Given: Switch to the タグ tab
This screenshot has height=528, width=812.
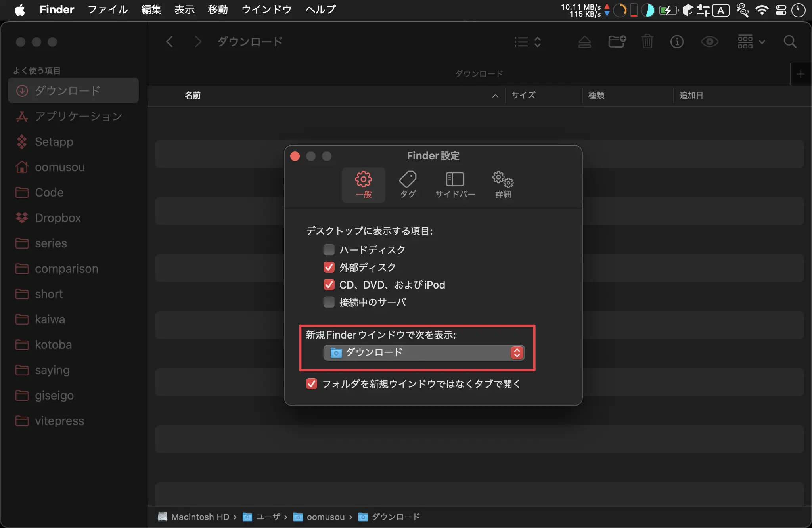Looking at the screenshot, I should coord(408,185).
